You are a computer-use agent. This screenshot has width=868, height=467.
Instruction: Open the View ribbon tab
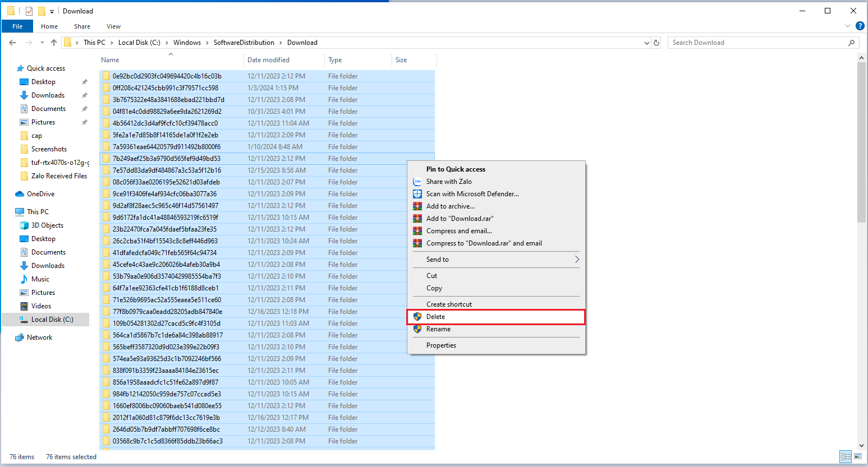tap(113, 26)
